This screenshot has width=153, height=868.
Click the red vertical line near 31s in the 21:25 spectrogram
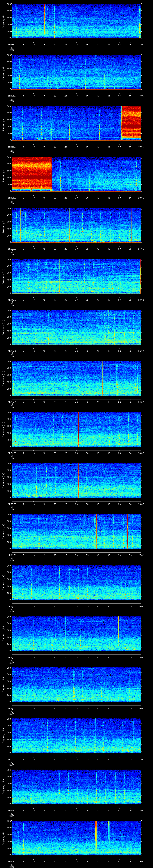pyautogui.click(x=79, y=480)
